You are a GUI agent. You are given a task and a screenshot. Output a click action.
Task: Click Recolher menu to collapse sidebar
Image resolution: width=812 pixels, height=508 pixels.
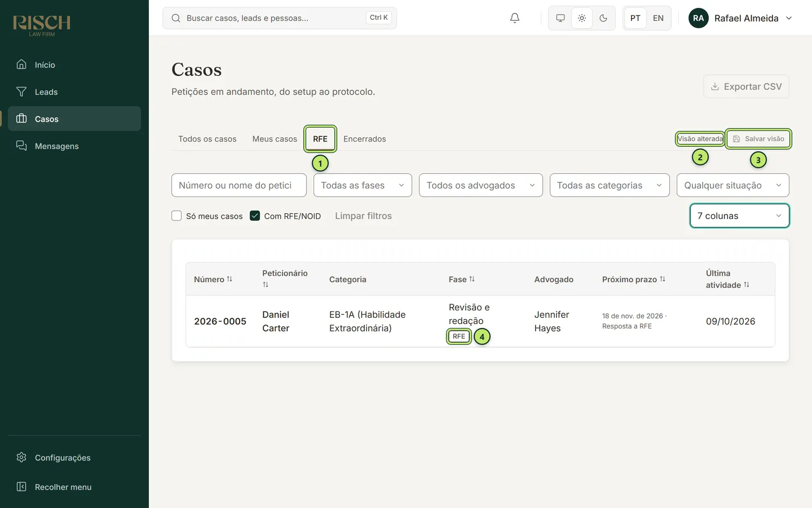(x=74, y=487)
